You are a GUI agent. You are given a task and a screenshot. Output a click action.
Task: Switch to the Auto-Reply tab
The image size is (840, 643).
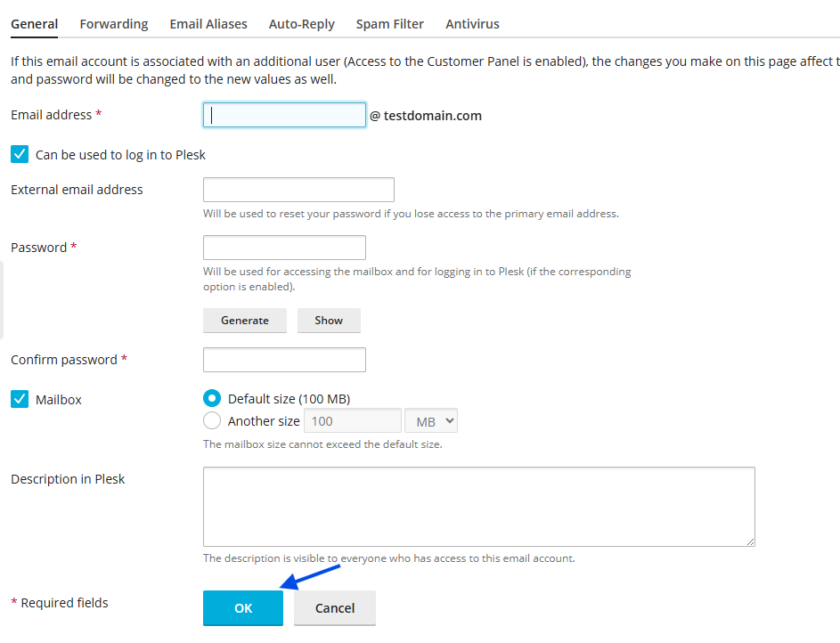[302, 24]
